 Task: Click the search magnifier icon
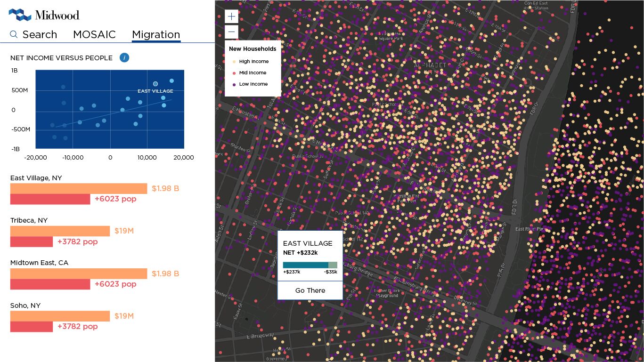click(14, 34)
